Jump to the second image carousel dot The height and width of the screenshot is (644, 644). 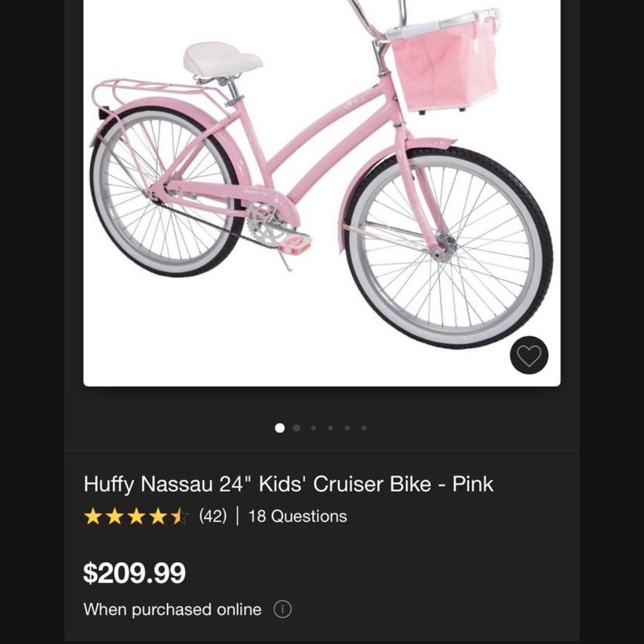[x=296, y=428]
